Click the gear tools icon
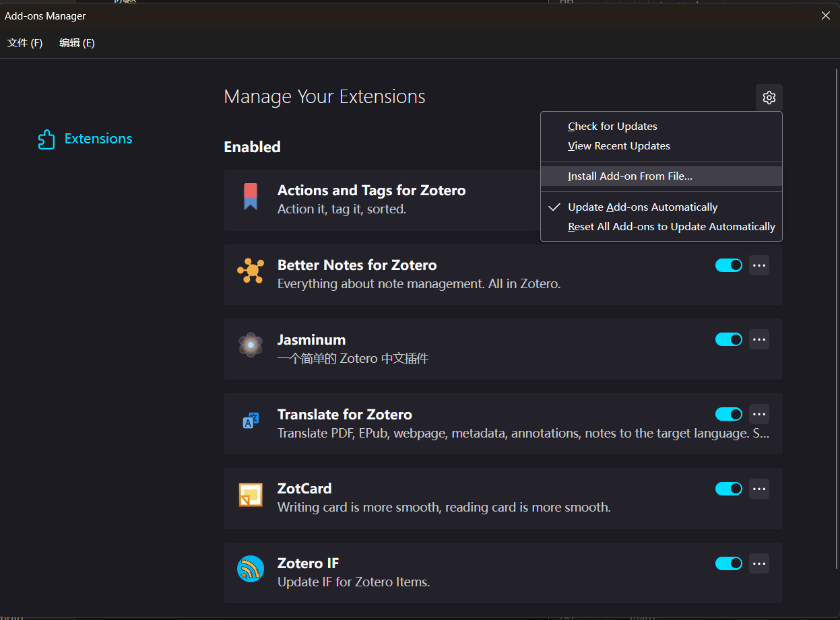The image size is (840, 620). (769, 98)
